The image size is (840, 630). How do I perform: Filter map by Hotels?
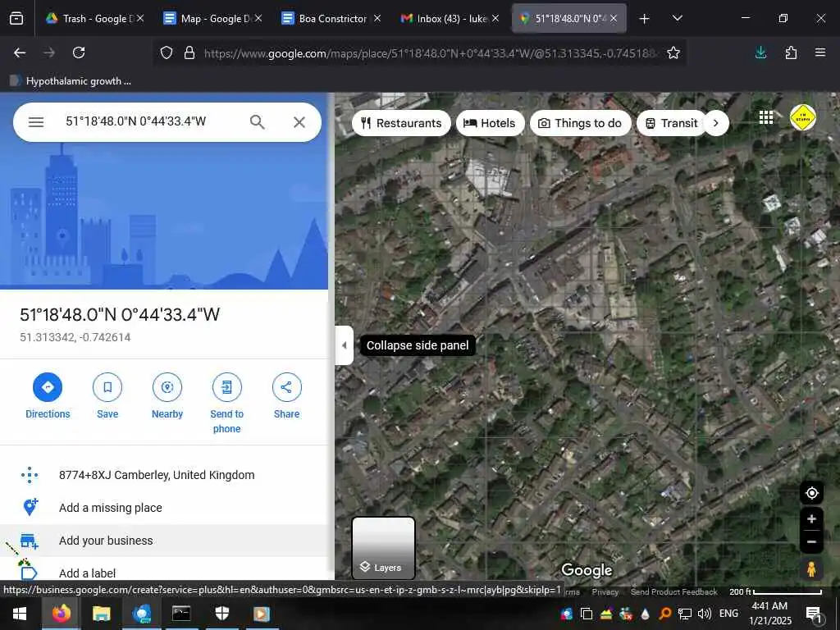point(490,123)
